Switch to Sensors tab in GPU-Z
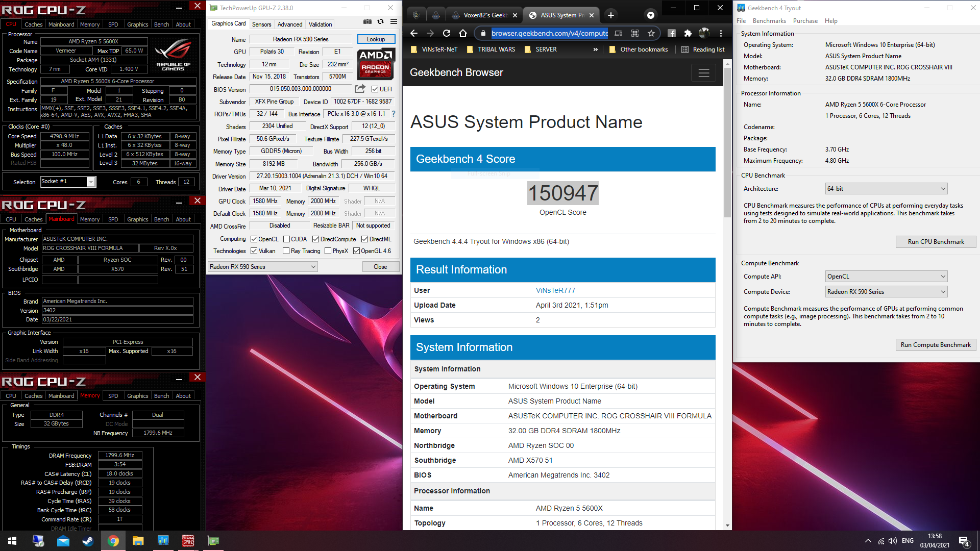Image resolution: width=980 pixels, height=551 pixels. tap(262, 24)
